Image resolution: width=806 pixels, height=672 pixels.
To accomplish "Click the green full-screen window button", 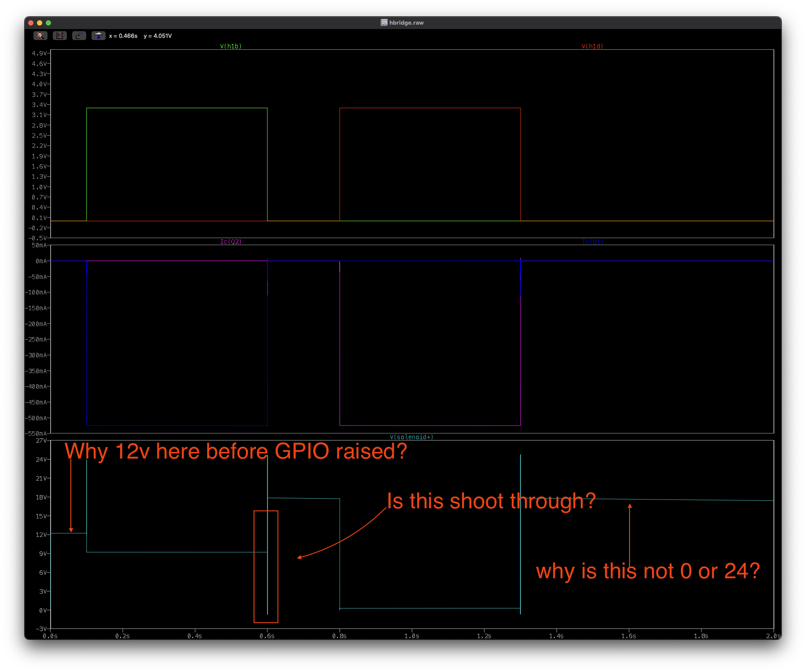I will pyautogui.click(x=48, y=22).
